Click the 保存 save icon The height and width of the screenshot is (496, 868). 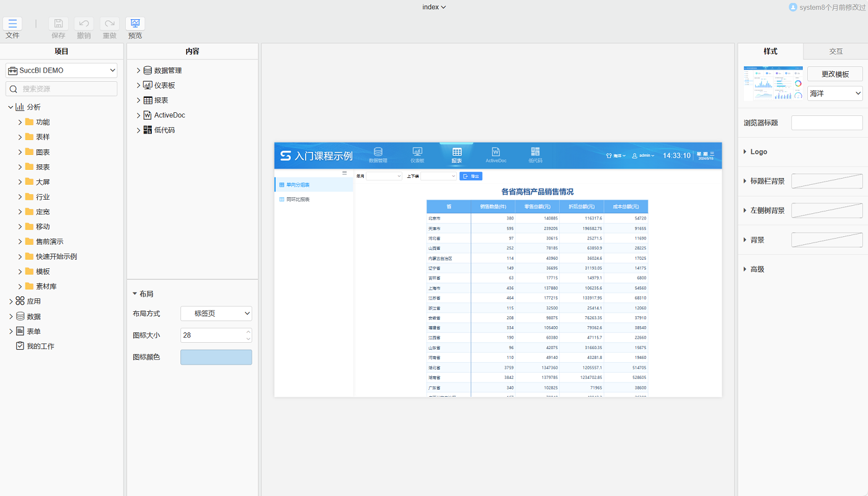coord(58,24)
